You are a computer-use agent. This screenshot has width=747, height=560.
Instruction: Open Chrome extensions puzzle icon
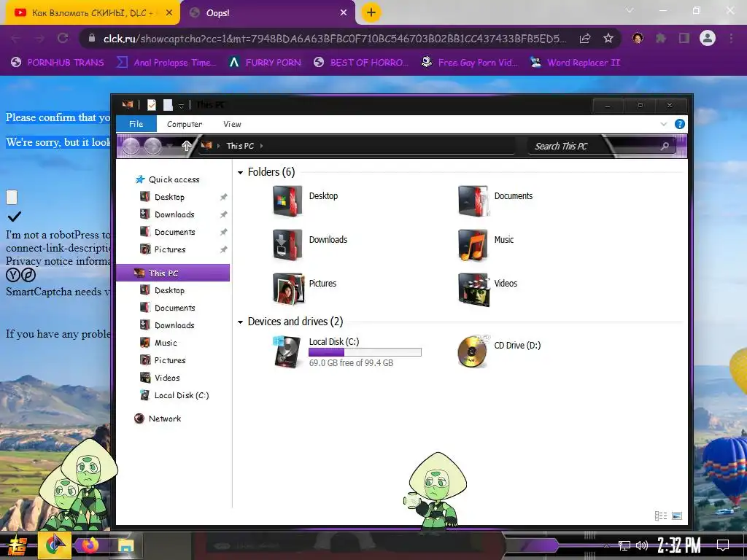click(x=661, y=38)
